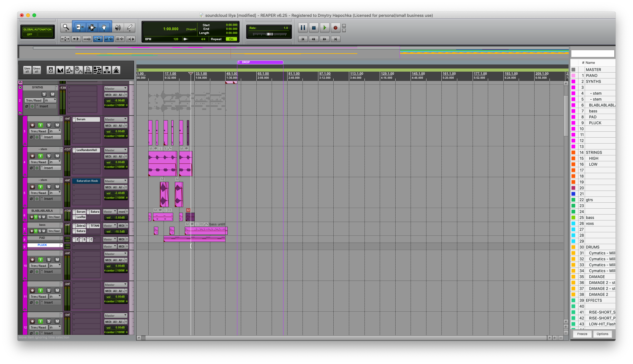The image size is (633, 364).
Task: Click the Freeze button
Action: 582,334
